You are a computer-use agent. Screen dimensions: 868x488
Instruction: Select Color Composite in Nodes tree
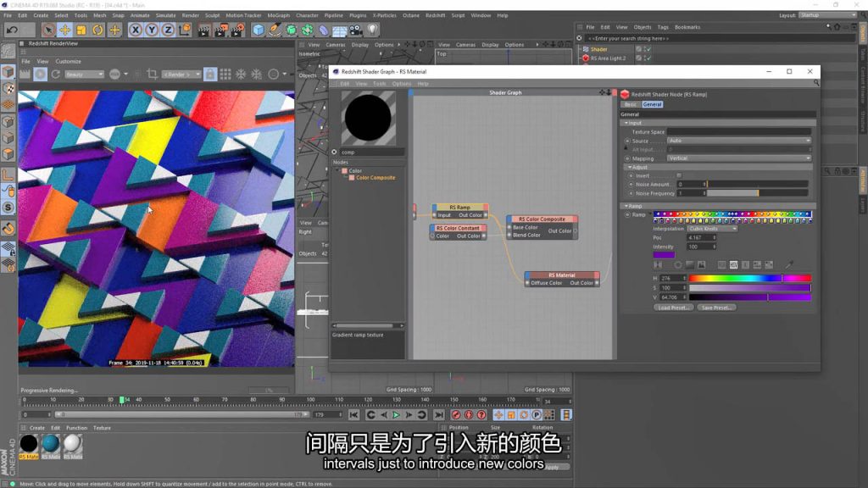click(x=376, y=178)
